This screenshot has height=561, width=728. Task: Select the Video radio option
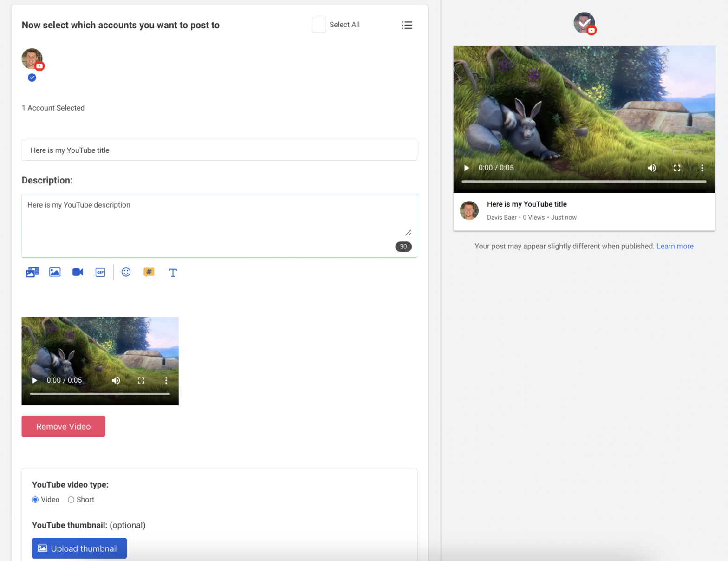(35, 500)
